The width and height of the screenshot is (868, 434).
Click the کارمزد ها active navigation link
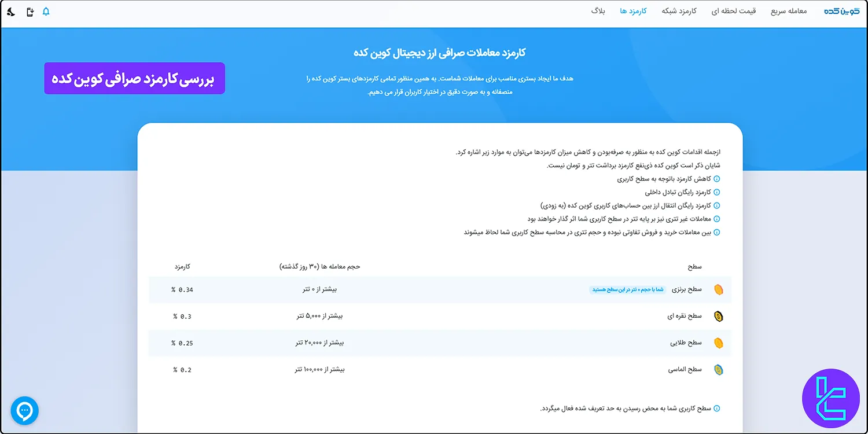point(633,11)
